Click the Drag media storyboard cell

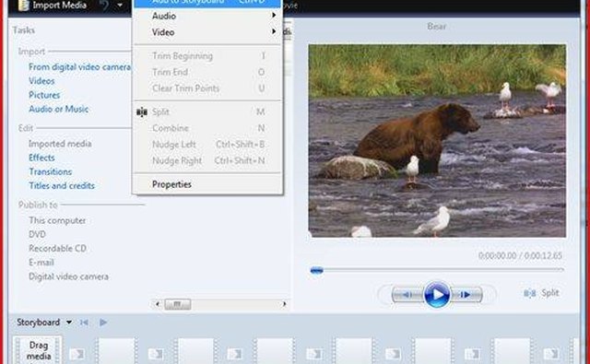click(38, 350)
